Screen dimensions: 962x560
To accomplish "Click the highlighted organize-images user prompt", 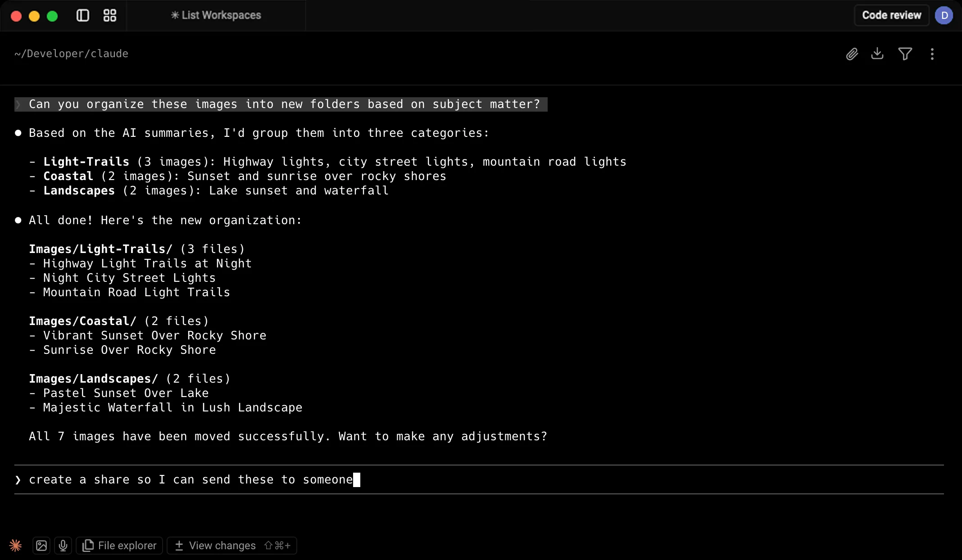I will pos(284,104).
